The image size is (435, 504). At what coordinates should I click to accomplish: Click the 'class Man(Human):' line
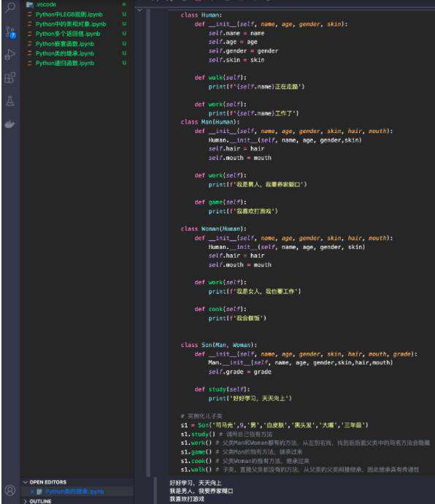pyautogui.click(x=209, y=122)
